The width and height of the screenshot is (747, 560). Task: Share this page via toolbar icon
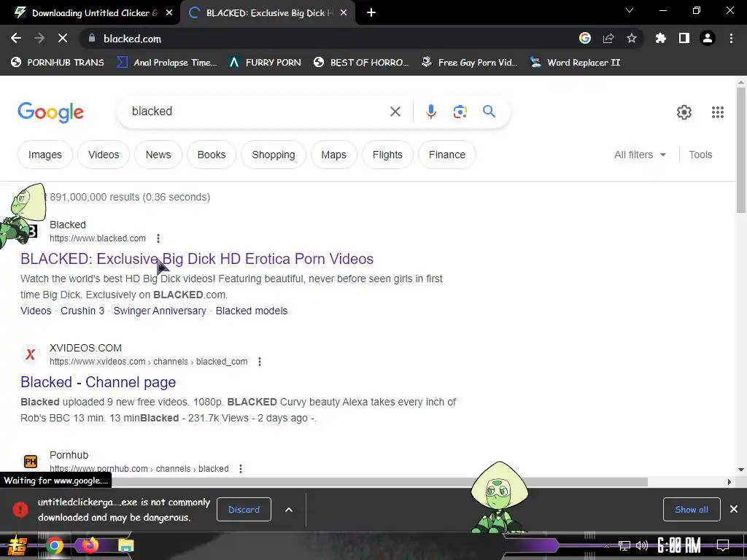(x=608, y=39)
